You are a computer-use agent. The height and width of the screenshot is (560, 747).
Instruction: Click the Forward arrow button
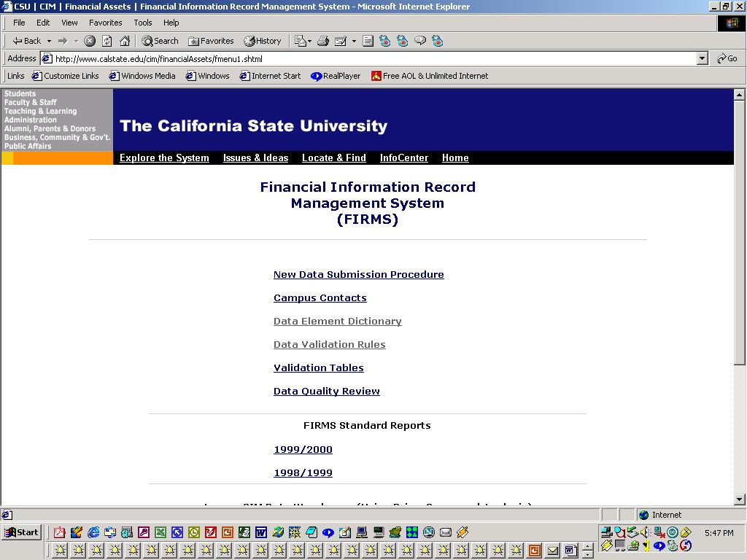coord(63,41)
